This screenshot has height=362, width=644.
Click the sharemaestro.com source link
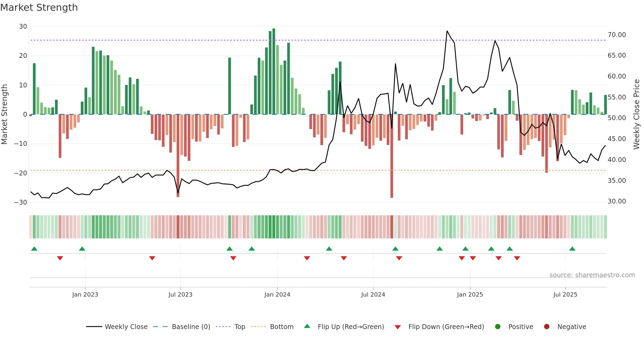click(592, 275)
